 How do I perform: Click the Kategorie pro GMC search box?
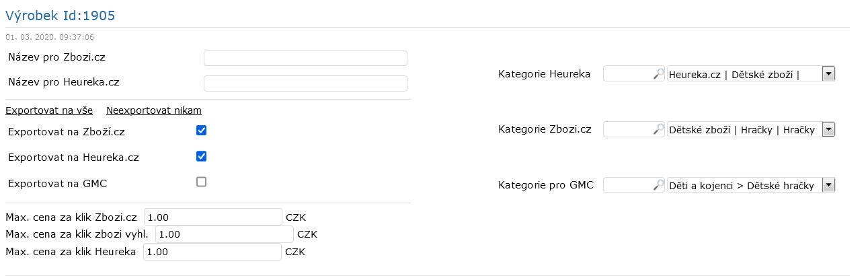pos(634,184)
